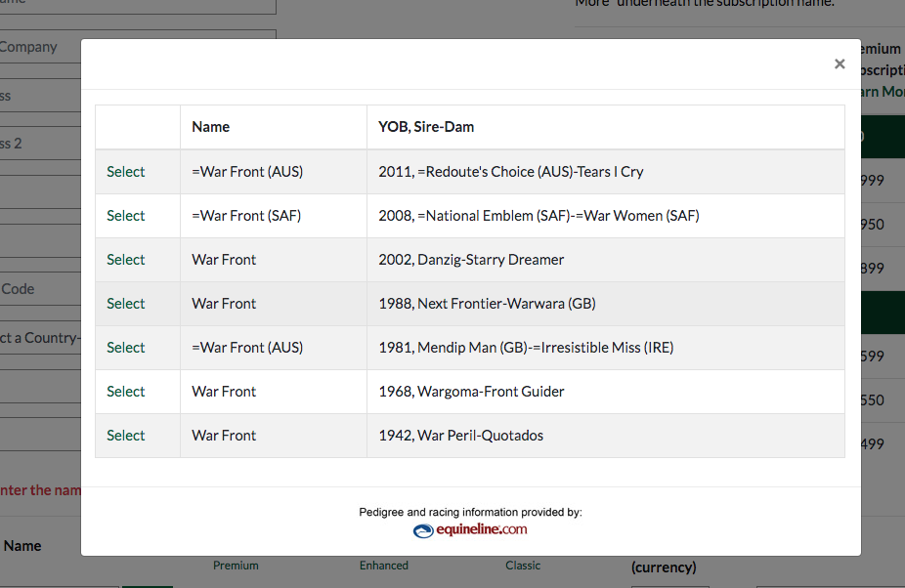
Task: Click the (currency) label on the background page
Action: (x=664, y=567)
